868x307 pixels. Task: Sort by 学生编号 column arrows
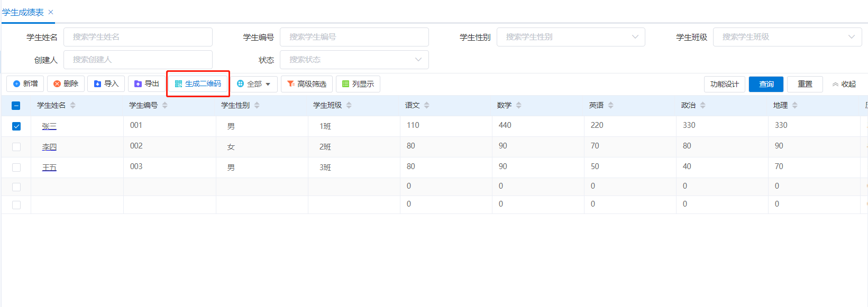[165, 105]
